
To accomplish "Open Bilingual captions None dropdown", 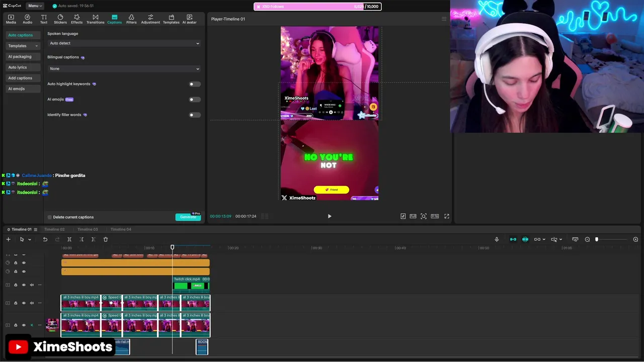I will click(x=124, y=68).
